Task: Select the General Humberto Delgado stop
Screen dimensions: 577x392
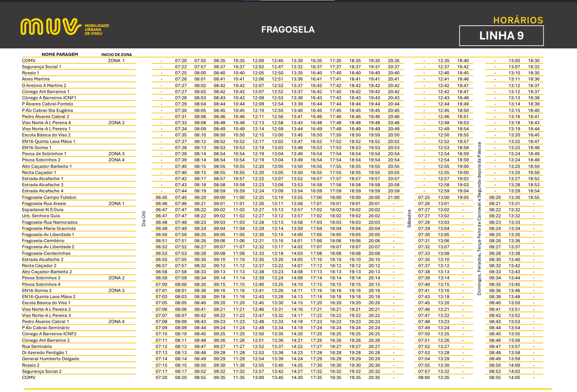Action: tap(51, 359)
